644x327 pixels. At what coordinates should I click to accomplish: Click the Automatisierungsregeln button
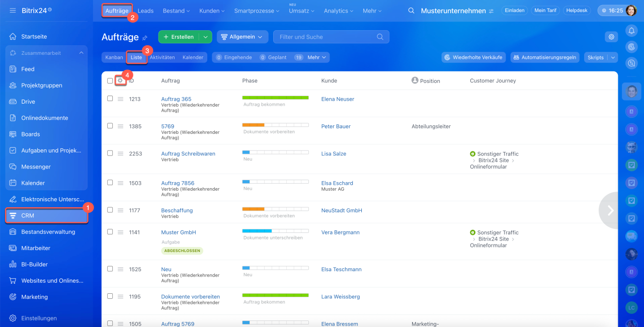(545, 57)
